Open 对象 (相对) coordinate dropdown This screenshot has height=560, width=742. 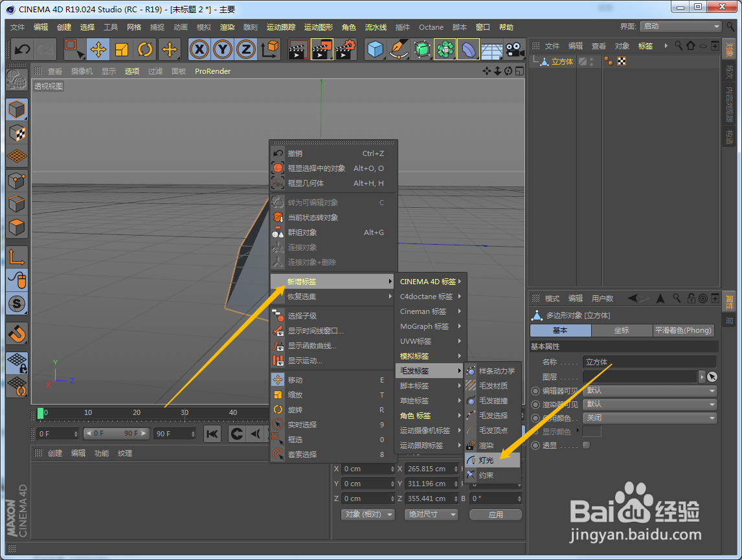point(368,514)
